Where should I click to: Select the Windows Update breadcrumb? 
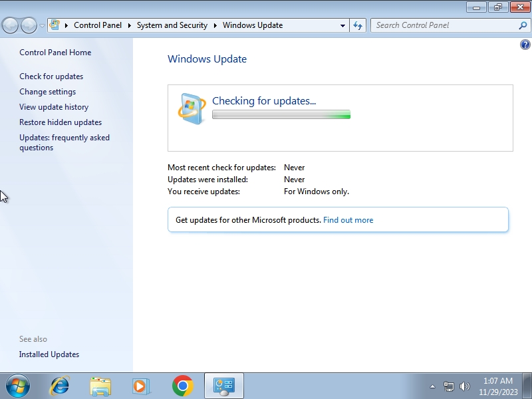pyautogui.click(x=253, y=25)
